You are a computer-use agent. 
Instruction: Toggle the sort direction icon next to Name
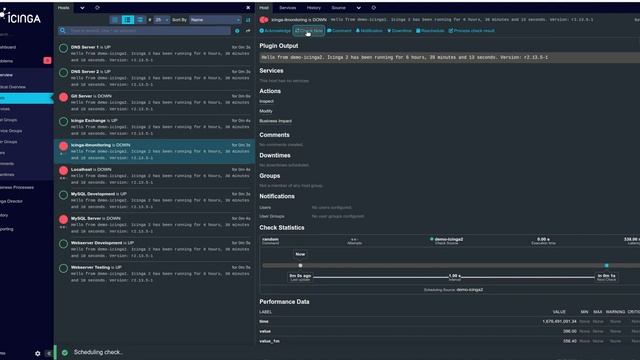tap(248, 20)
